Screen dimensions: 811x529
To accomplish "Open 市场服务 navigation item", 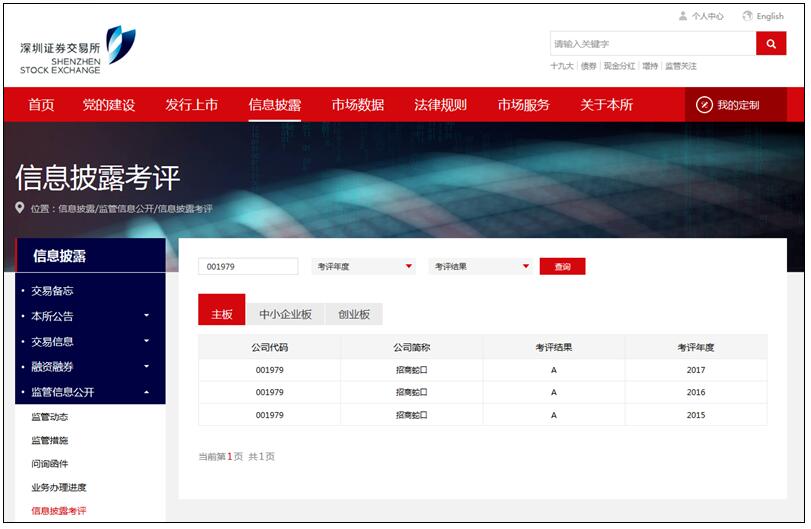I will [x=523, y=105].
